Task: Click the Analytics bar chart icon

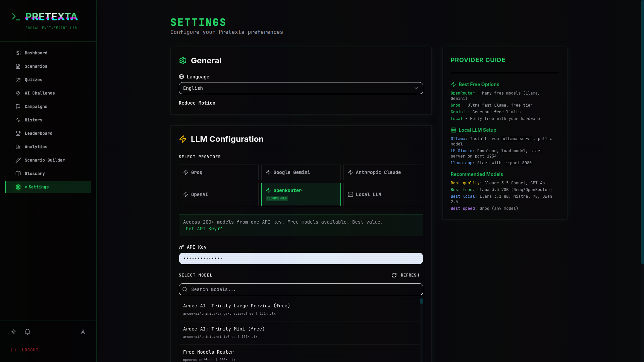Action: pyautogui.click(x=18, y=147)
